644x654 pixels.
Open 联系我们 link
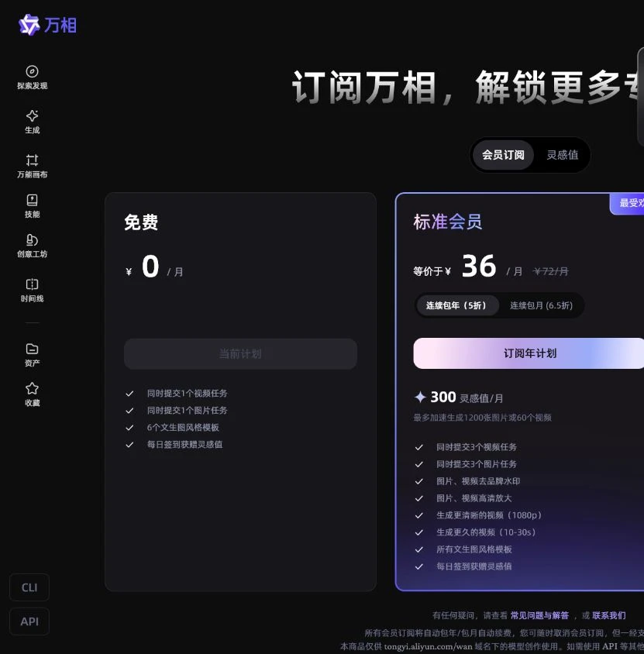pyautogui.click(x=608, y=615)
